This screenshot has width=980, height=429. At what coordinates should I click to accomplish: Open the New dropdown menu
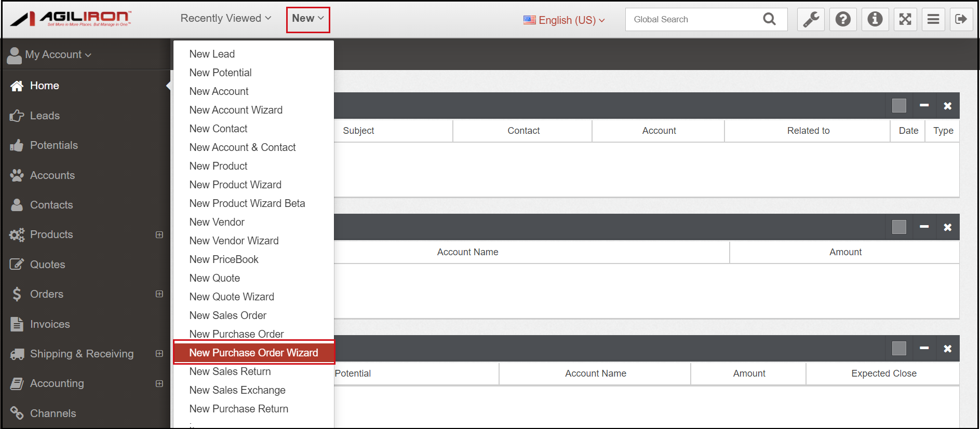tap(308, 18)
